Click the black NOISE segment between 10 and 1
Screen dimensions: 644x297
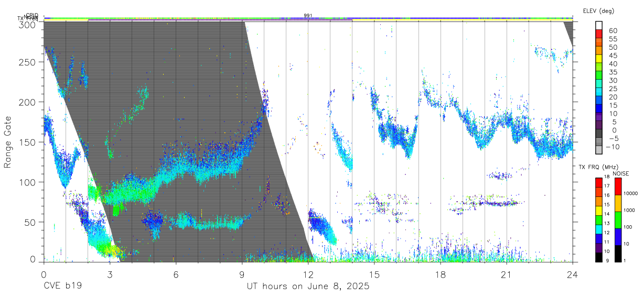(618, 254)
